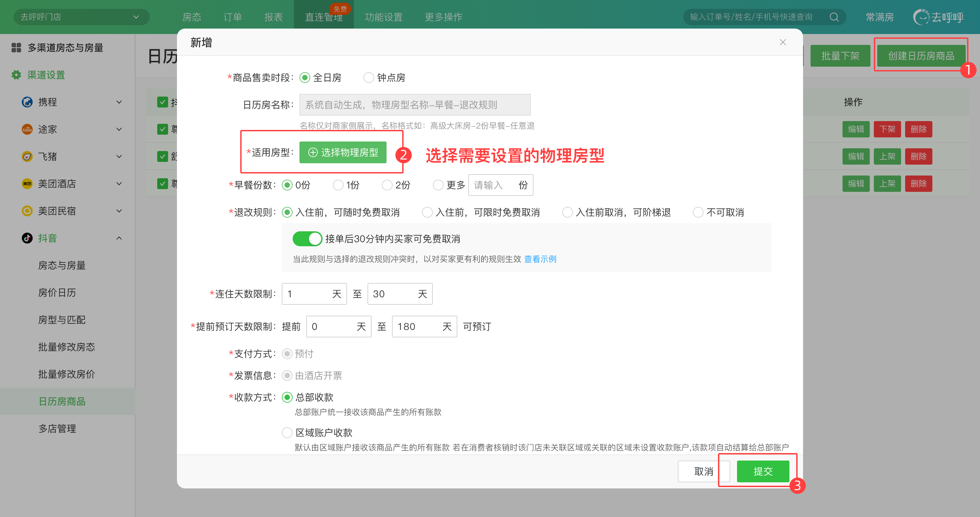Click the Tujia channel icon

click(27, 129)
